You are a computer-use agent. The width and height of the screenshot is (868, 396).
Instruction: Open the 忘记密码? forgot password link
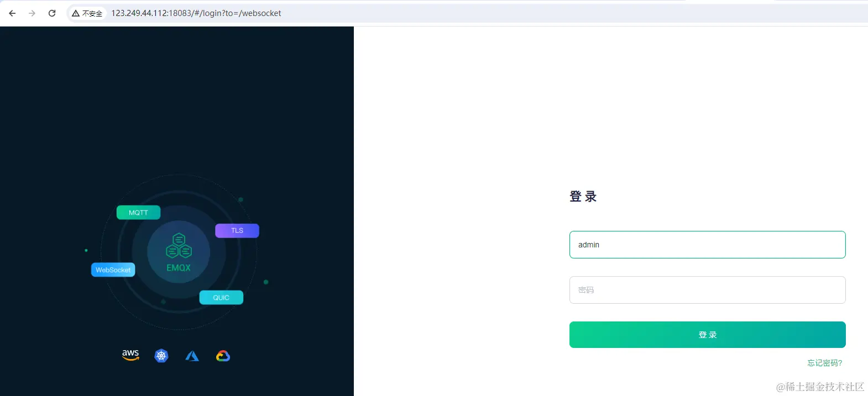[x=824, y=363]
